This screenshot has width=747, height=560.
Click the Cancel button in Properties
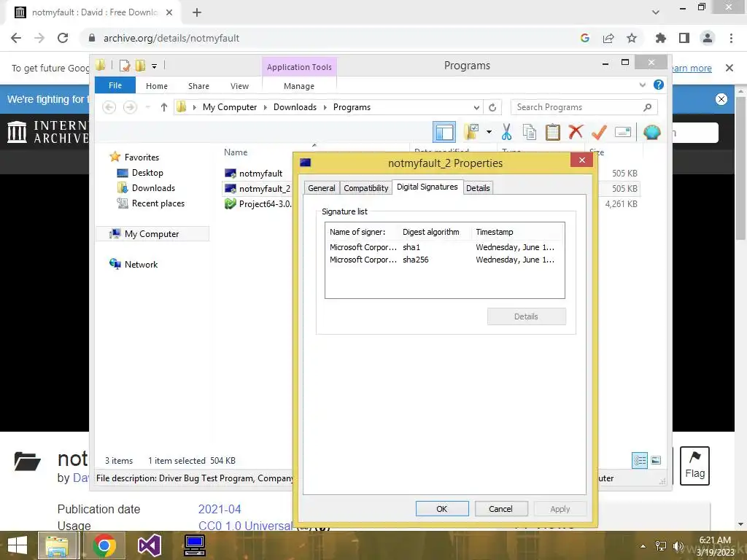click(x=500, y=508)
